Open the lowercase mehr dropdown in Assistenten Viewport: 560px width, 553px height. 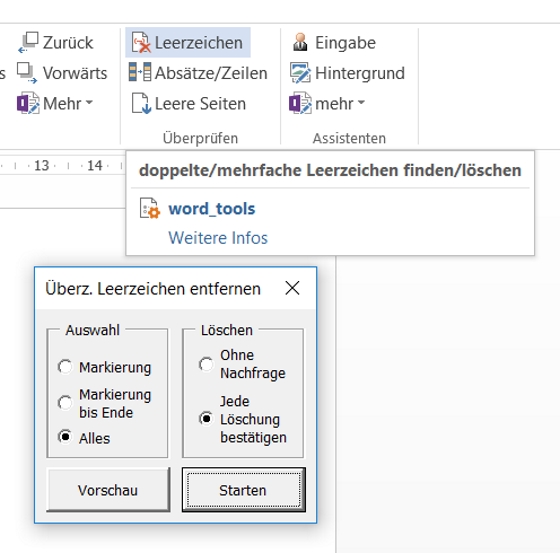tap(361, 103)
